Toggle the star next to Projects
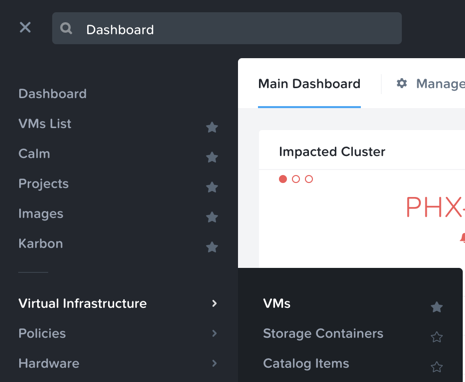This screenshot has height=382, width=465. 212,187
